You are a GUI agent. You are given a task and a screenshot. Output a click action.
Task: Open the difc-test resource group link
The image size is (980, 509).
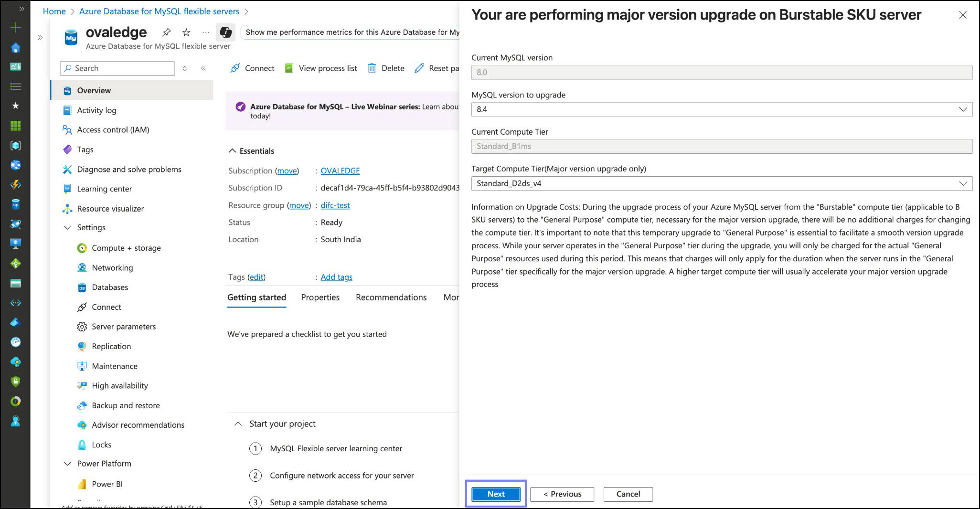click(335, 205)
